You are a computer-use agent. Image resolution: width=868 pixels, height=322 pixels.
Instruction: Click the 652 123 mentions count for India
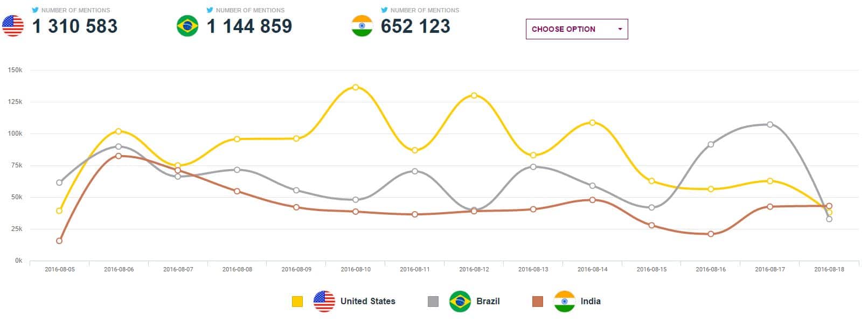click(416, 25)
